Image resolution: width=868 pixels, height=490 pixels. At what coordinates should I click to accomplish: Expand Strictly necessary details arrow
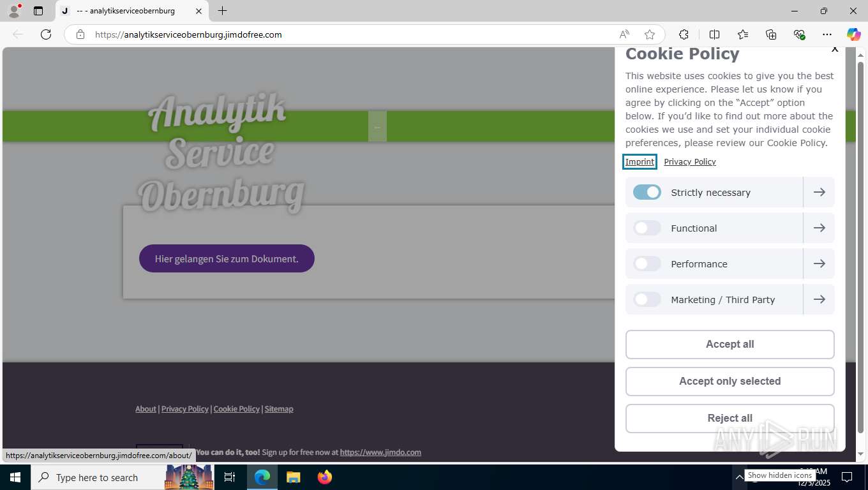click(819, 192)
